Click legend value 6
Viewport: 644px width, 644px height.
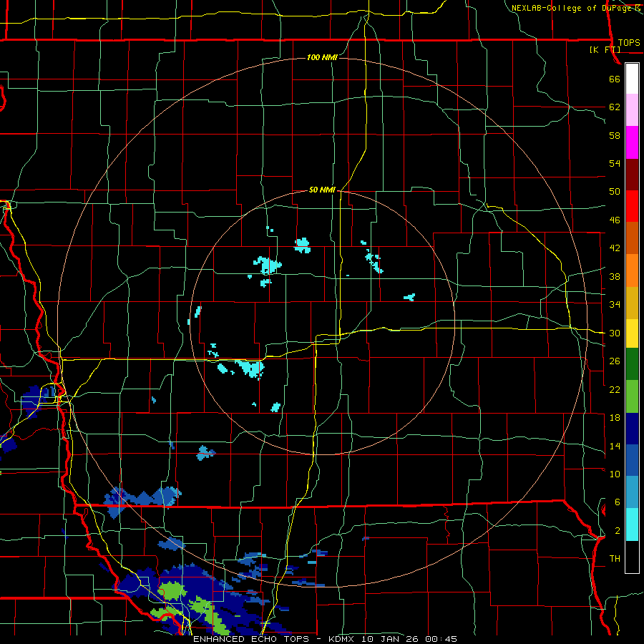pyautogui.click(x=617, y=502)
